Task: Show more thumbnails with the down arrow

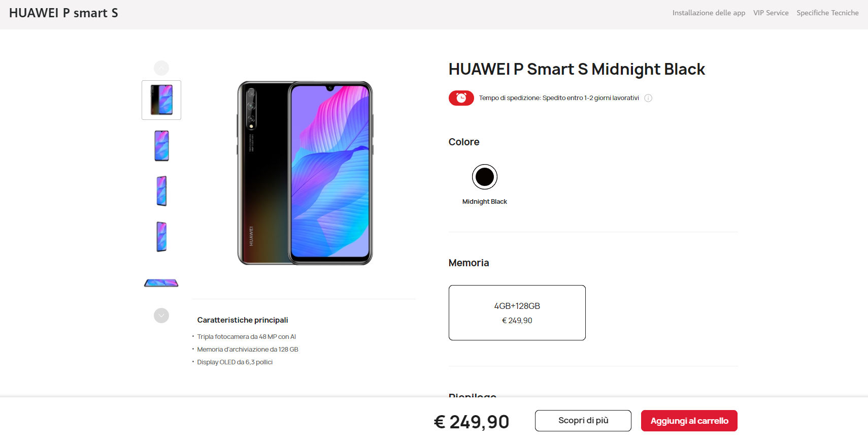Action: (x=161, y=316)
